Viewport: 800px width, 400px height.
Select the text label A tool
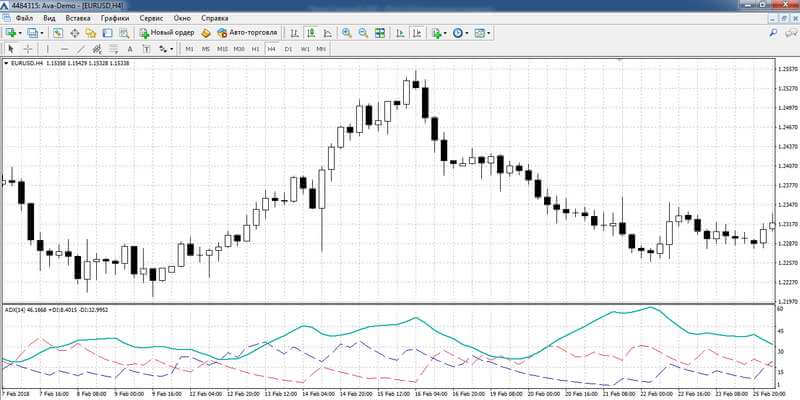click(130, 49)
